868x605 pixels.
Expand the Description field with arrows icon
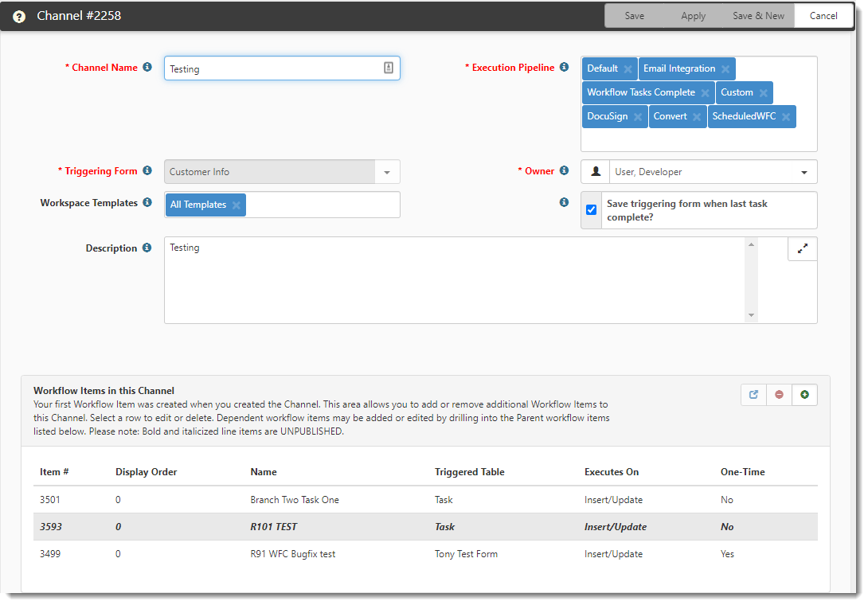click(x=802, y=248)
